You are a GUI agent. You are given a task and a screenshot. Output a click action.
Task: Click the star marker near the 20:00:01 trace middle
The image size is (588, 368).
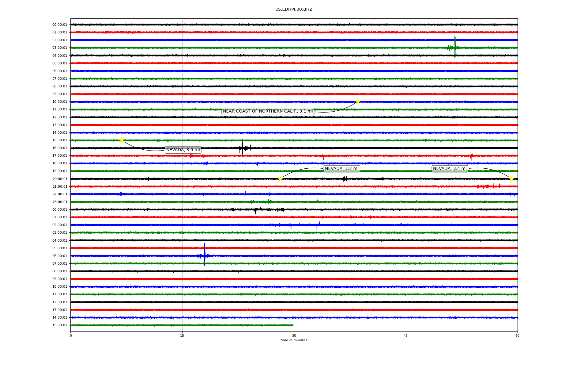point(280,179)
